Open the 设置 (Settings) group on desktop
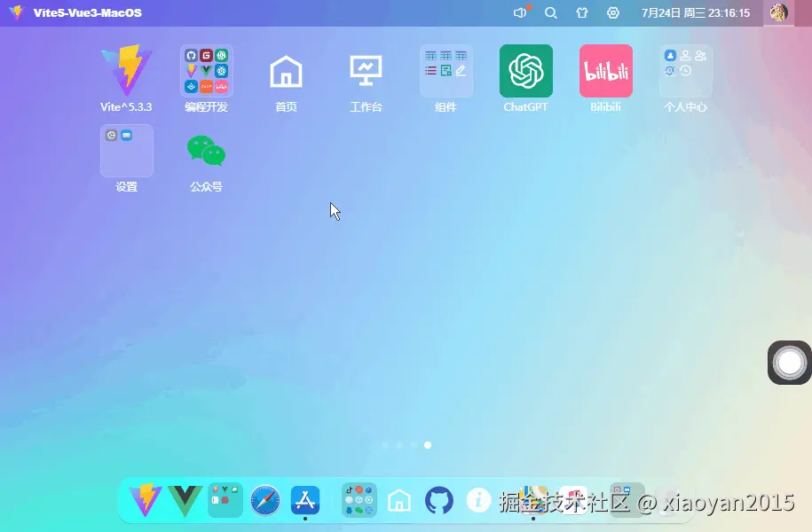 (126, 150)
